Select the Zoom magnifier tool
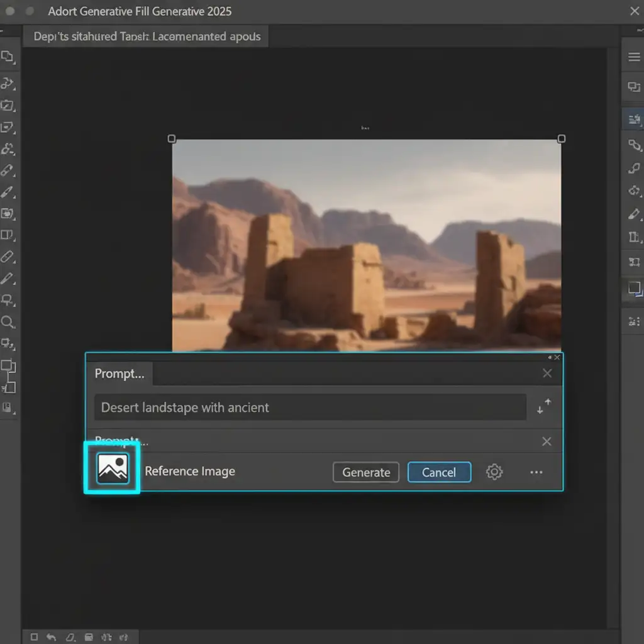The width and height of the screenshot is (644, 644). (x=8, y=323)
